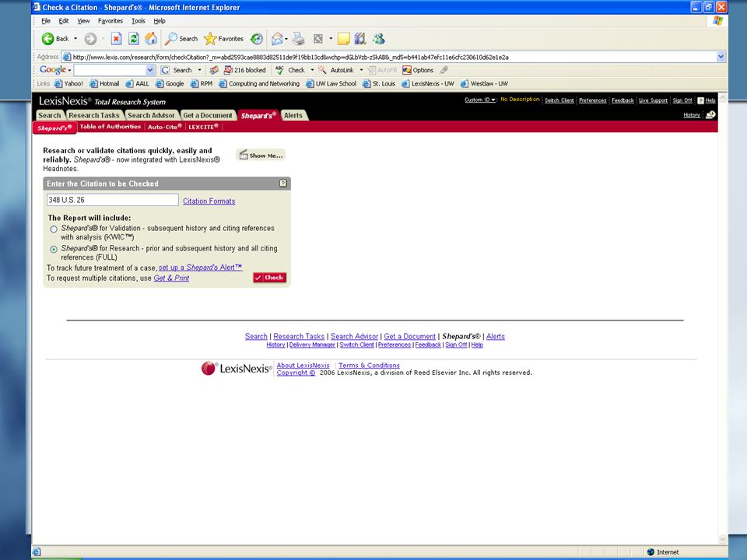Expand the Google search box dropdown

click(150, 70)
